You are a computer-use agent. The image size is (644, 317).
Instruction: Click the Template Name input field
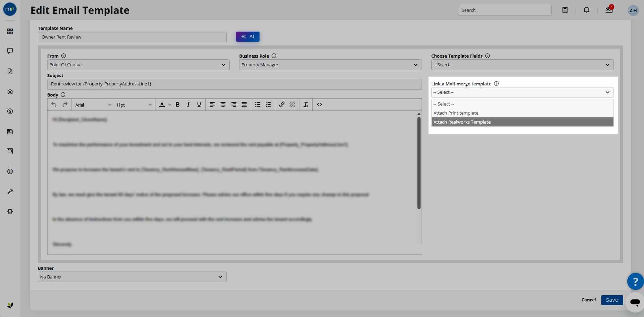coord(132,37)
